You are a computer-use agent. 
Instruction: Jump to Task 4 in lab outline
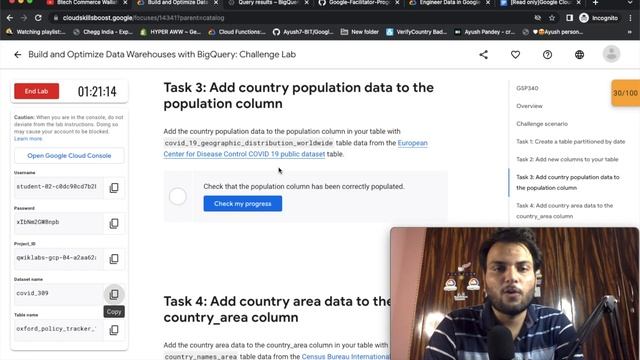tap(564, 211)
